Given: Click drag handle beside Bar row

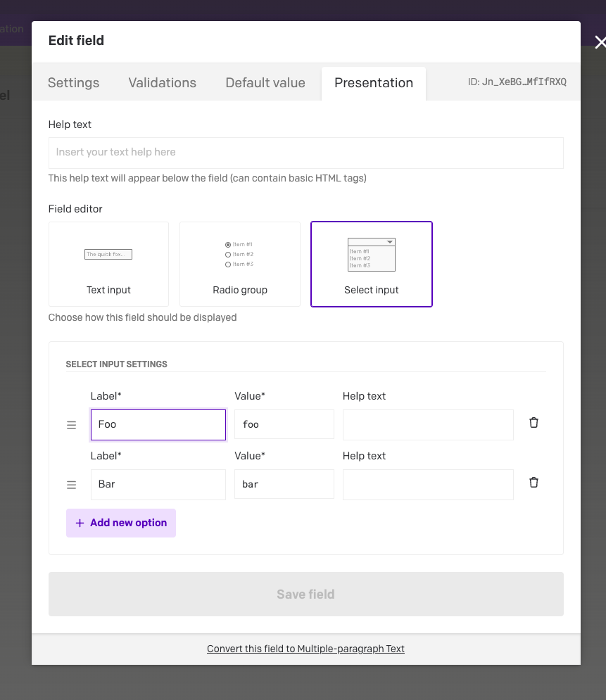Looking at the screenshot, I should [71, 485].
